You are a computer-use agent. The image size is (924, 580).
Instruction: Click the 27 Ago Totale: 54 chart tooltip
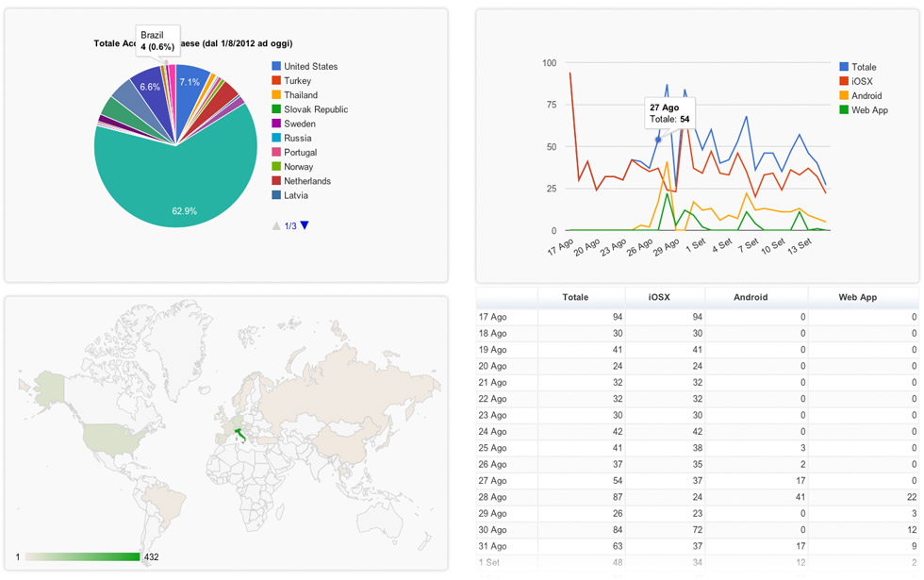[x=669, y=113]
